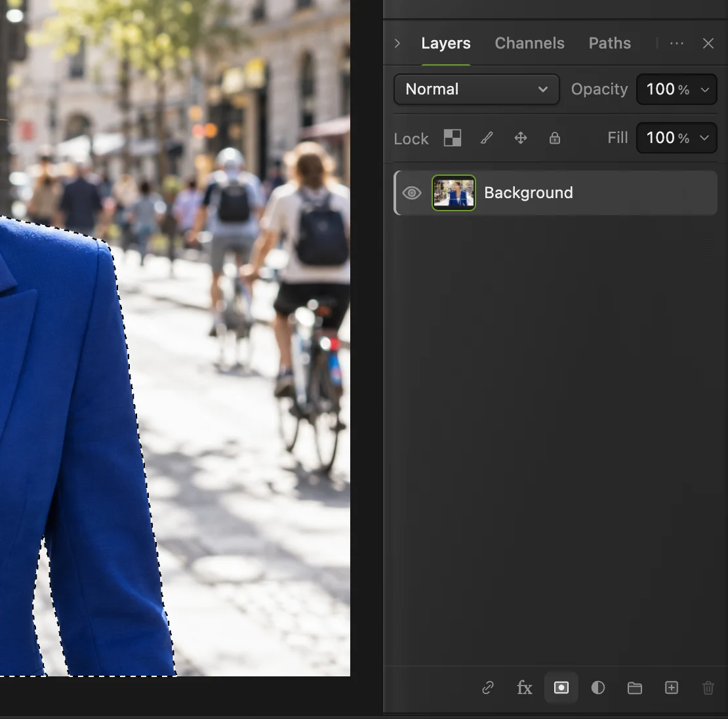Create new adjustment layer icon
This screenshot has width=728, height=719.
click(x=597, y=688)
